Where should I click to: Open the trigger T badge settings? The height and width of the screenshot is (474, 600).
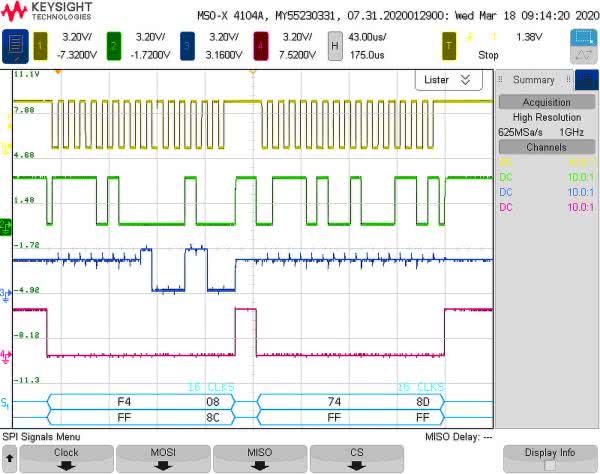point(449,45)
